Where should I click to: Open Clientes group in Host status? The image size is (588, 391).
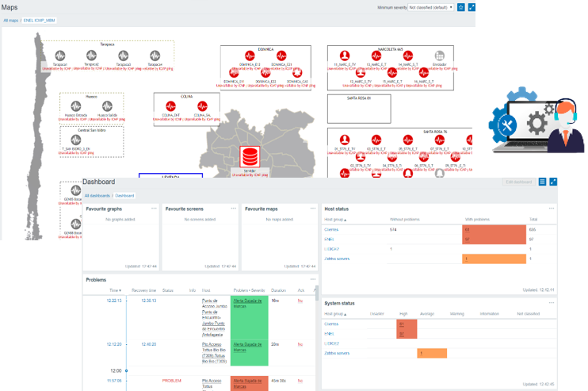[x=331, y=230]
